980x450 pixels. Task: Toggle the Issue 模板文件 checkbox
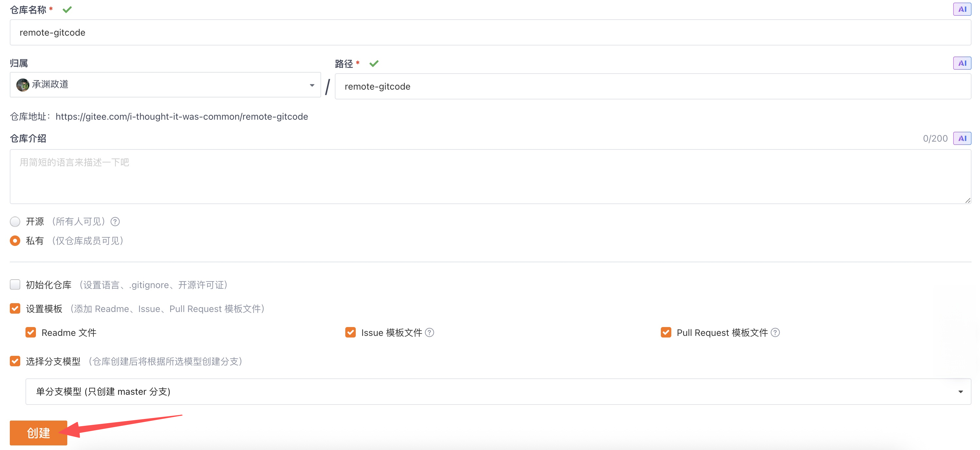(x=351, y=332)
